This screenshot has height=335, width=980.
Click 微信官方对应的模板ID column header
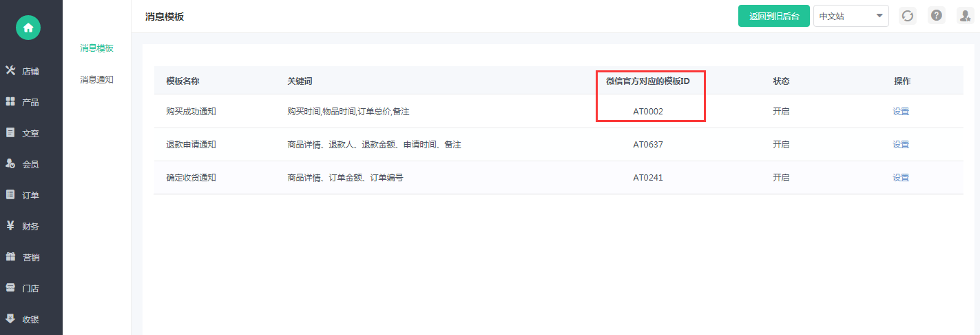pyautogui.click(x=648, y=81)
